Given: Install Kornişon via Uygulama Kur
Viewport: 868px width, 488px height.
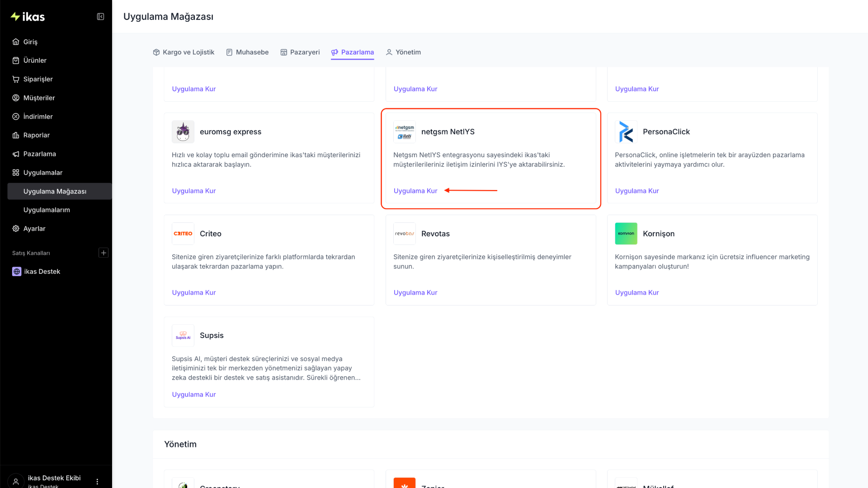Looking at the screenshot, I should [x=637, y=293].
